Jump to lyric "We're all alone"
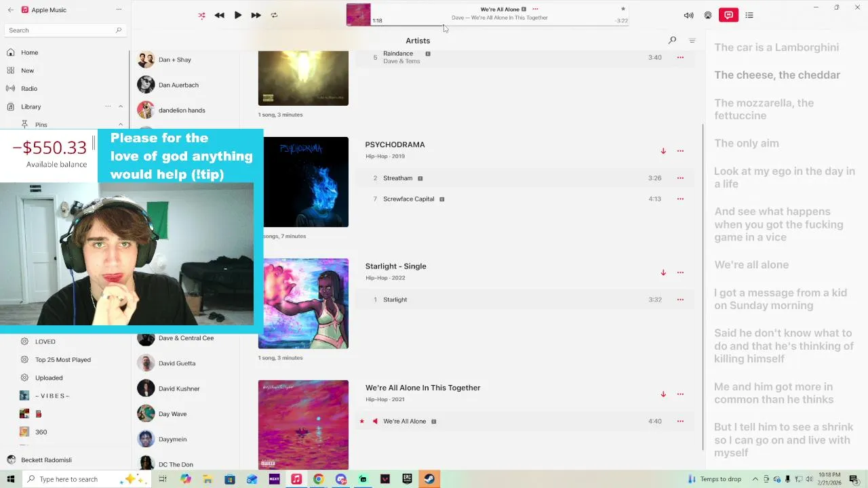868x488 pixels. (x=751, y=265)
